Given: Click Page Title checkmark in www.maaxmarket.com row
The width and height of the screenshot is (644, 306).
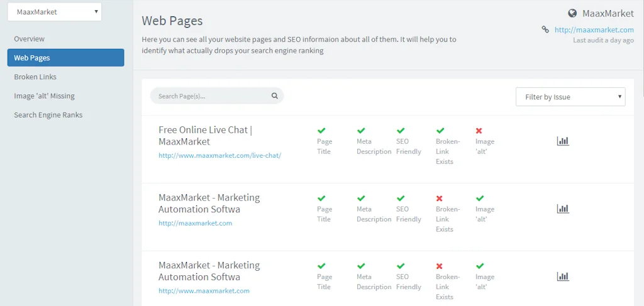Looking at the screenshot, I should [321, 266].
